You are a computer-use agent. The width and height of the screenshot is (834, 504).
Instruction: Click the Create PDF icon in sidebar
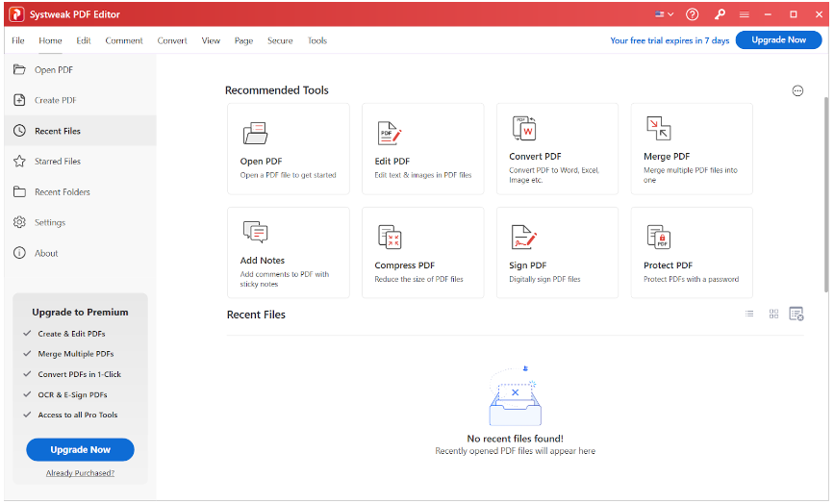click(19, 100)
